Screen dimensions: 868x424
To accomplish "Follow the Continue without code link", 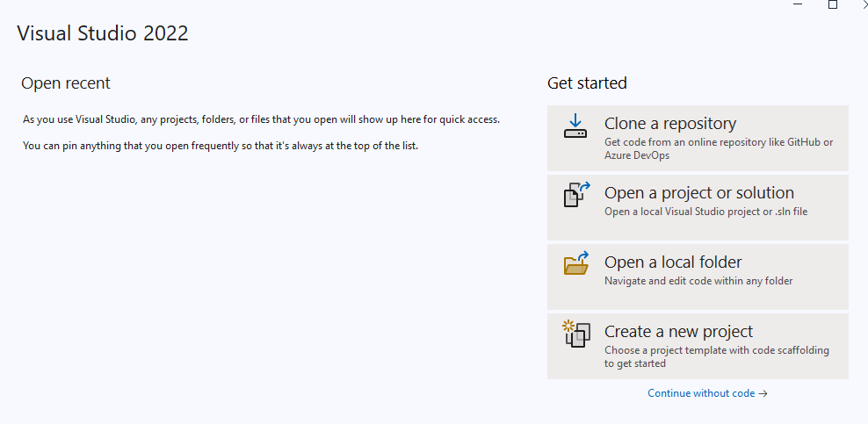I will (707, 393).
